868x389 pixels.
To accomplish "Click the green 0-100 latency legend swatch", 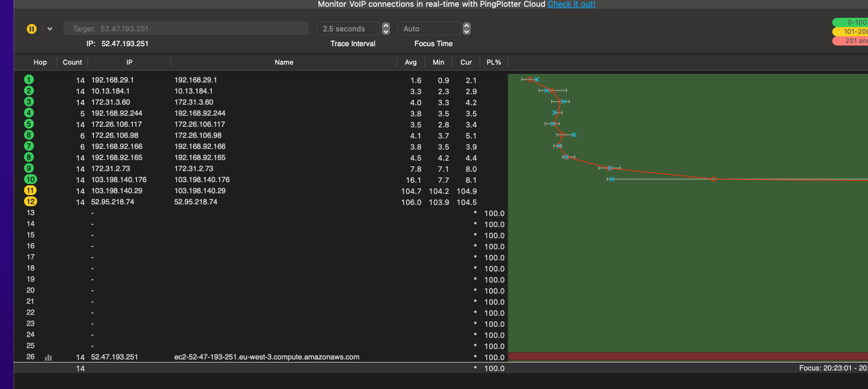I will point(850,22).
